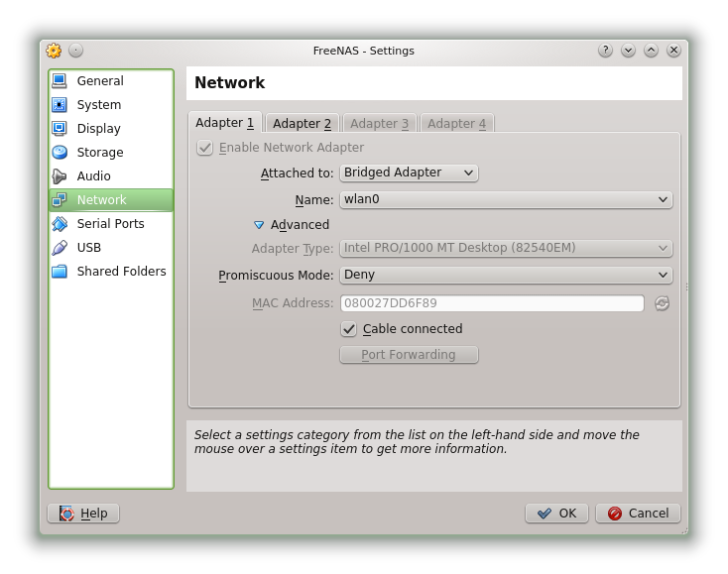Click the settings hint description text
Screen dimensions: 728x574
(x=417, y=442)
